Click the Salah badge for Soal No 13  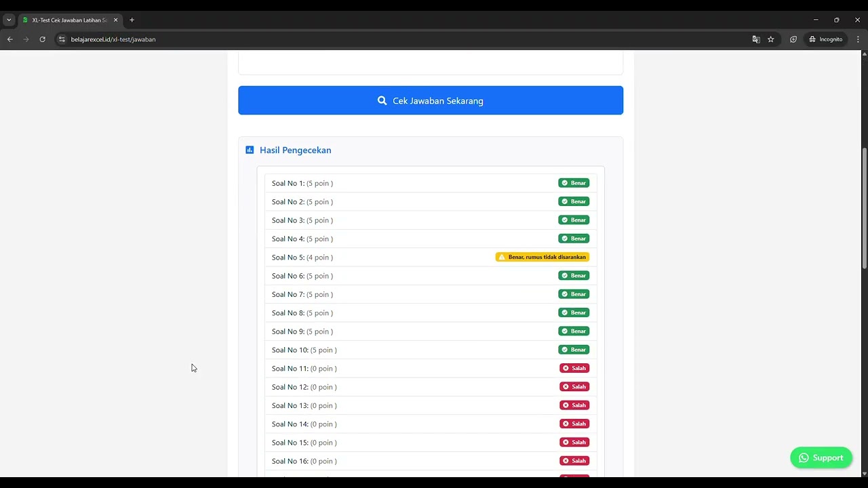[x=574, y=405]
